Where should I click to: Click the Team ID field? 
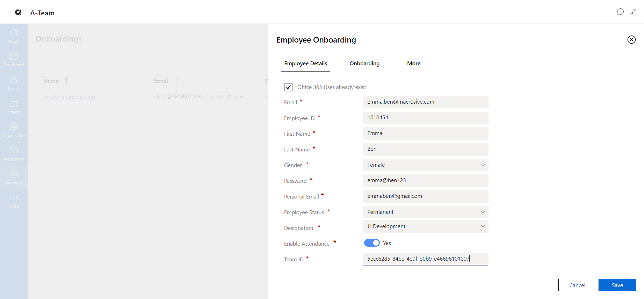425,259
